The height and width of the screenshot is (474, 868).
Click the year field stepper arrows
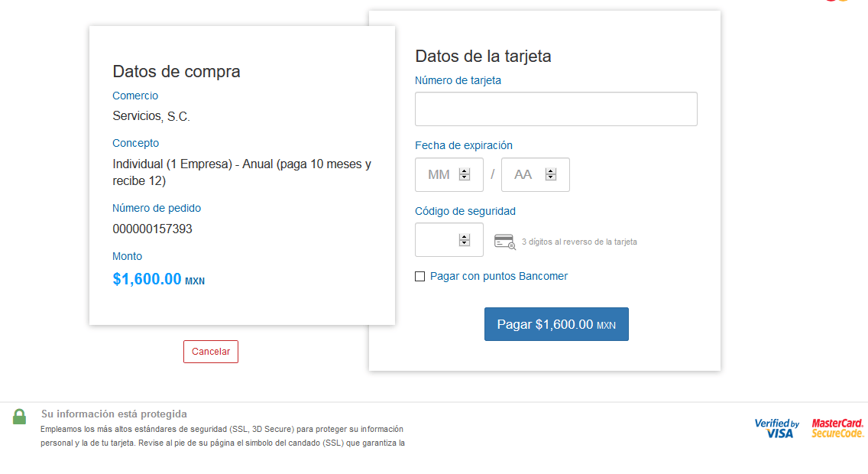tap(550, 174)
